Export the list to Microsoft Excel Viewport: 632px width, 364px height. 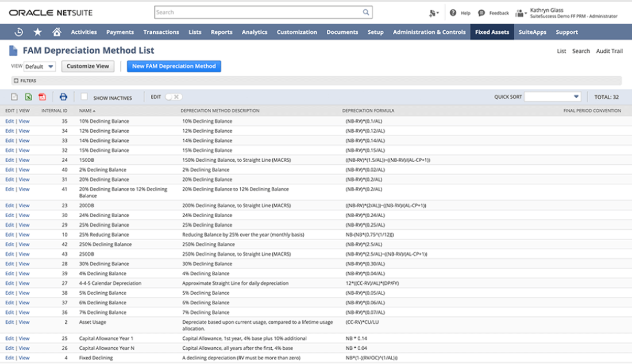[28, 97]
